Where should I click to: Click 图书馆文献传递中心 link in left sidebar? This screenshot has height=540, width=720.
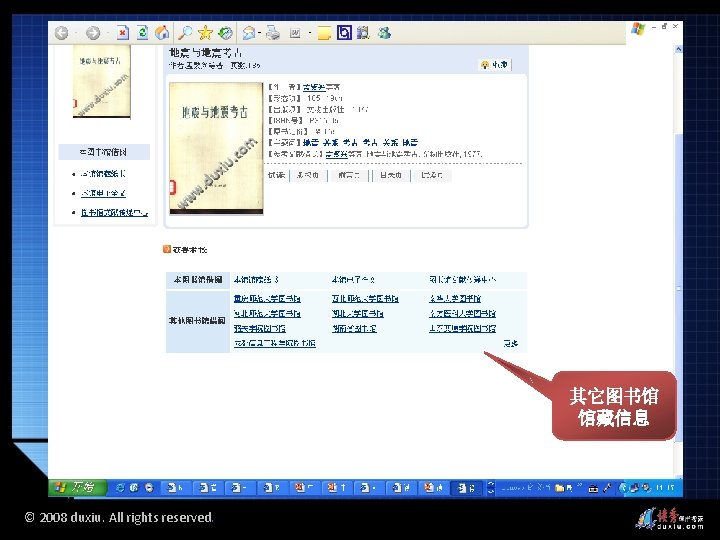tap(114, 212)
